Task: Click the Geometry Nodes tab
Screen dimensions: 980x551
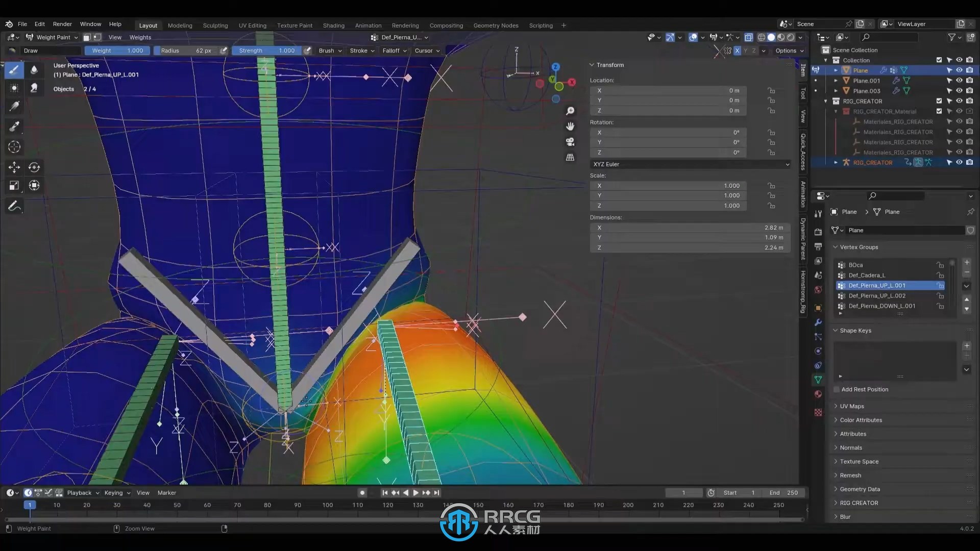Action: click(x=496, y=25)
